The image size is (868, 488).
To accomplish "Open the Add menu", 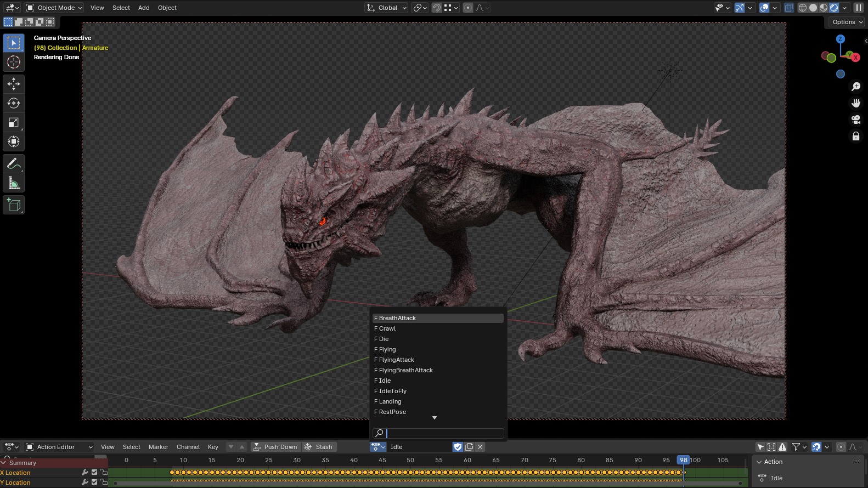I will coord(144,8).
